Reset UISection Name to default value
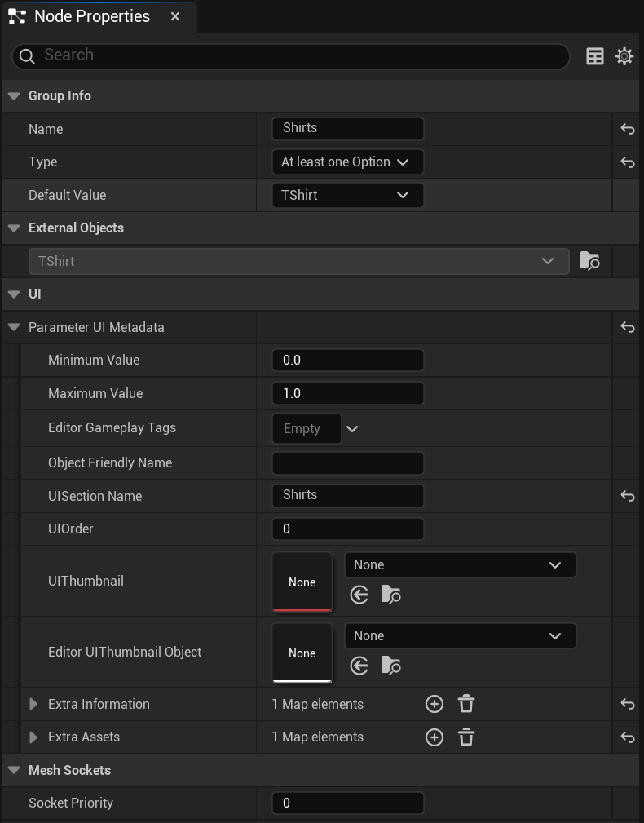The height and width of the screenshot is (823, 644). (x=628, y=496)
